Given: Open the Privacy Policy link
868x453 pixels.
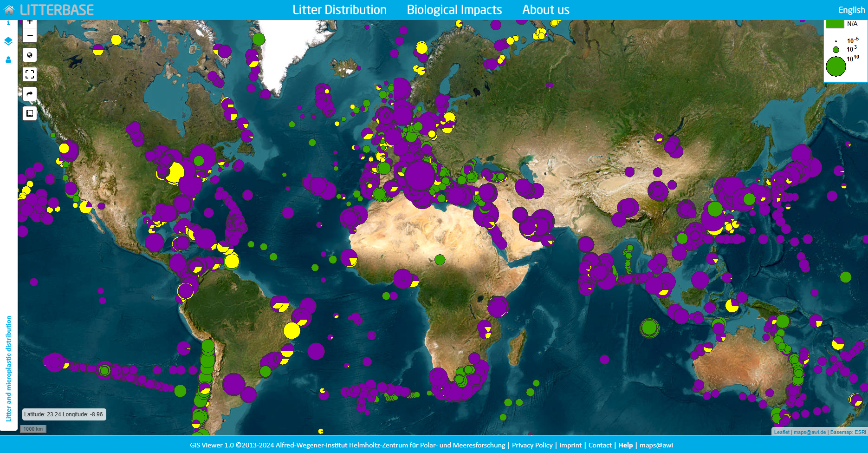Looking at the screenshot, I should 532,445.
